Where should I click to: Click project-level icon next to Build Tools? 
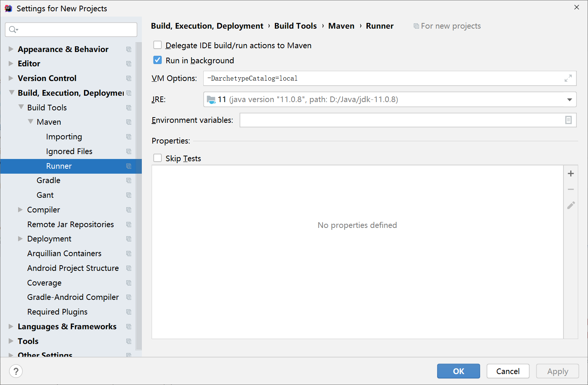129,108
